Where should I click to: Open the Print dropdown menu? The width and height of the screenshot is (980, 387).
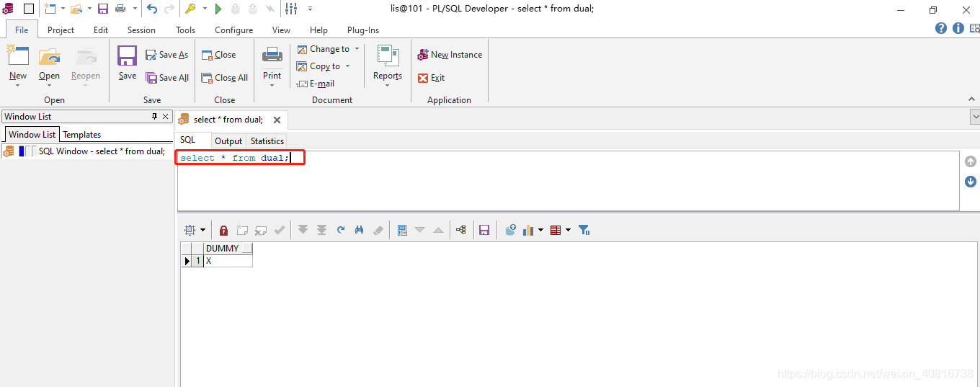coord(272,86)
